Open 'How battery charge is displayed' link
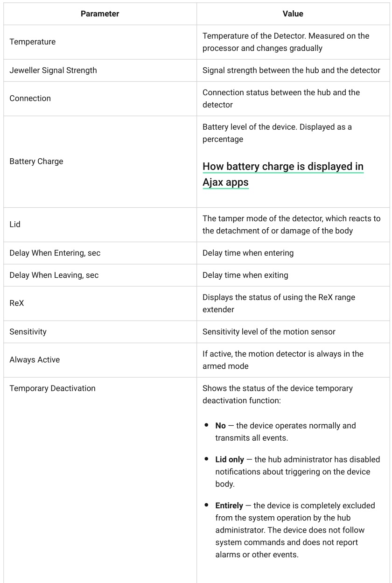The width and height of the screenshot is (392, 583). coord(283,174)
